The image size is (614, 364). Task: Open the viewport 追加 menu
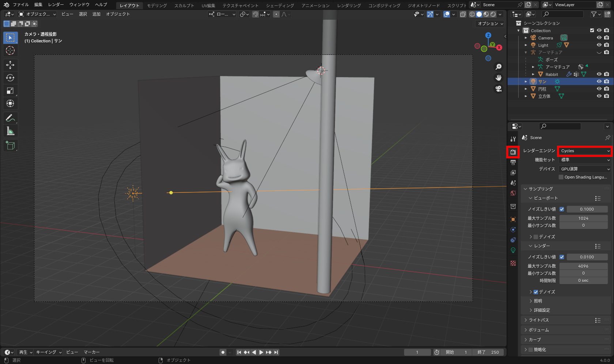click(x=96, y=14)
